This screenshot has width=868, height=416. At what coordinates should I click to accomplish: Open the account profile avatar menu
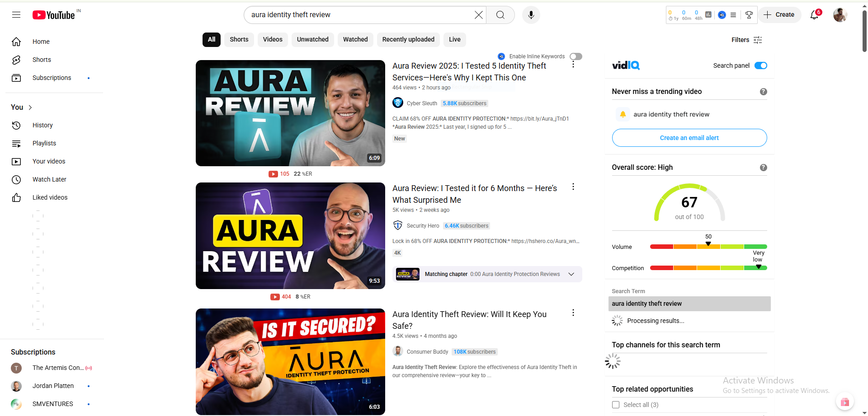click(840, 15)
